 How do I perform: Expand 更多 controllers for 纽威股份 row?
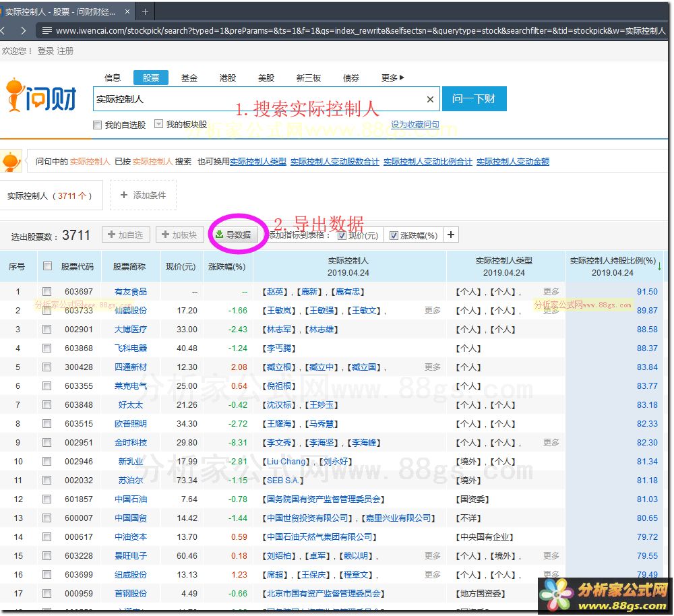433,575
